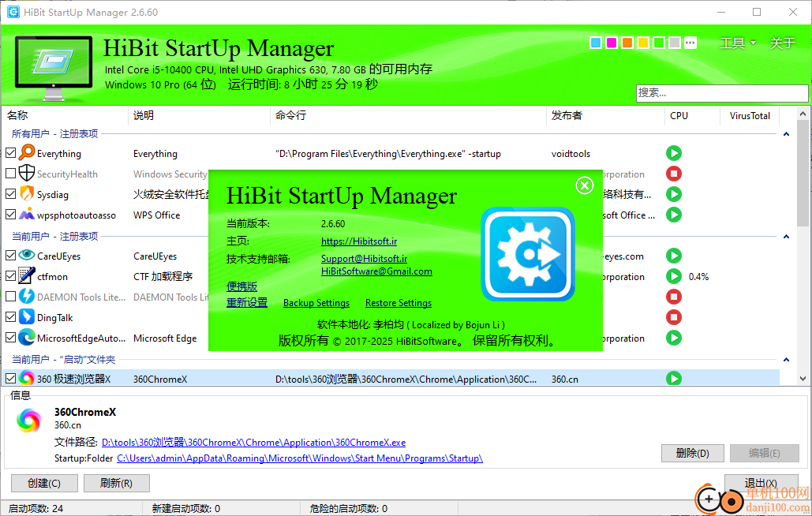Toggle the CareUEyes checkbox
The width and height of the screenshot is (812, 516).
(10, 255)
